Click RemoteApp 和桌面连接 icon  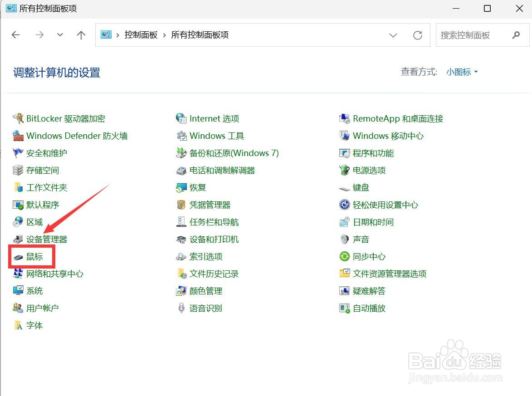tap(344, 118)
